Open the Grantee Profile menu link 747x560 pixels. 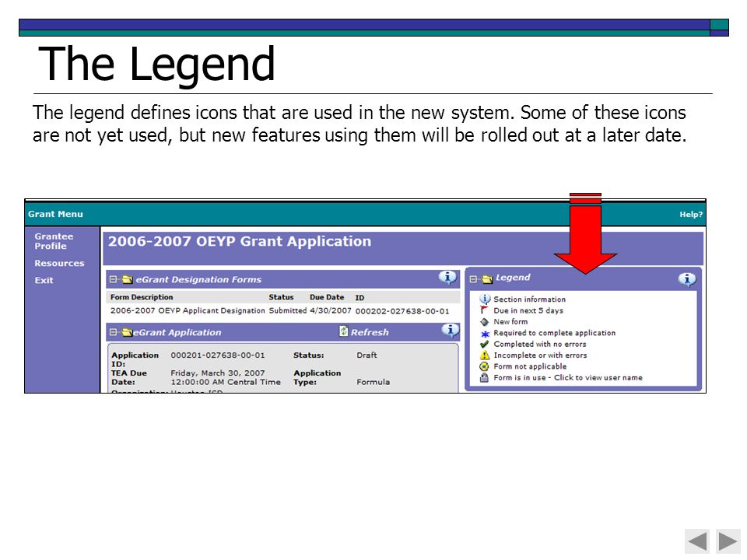54,241
